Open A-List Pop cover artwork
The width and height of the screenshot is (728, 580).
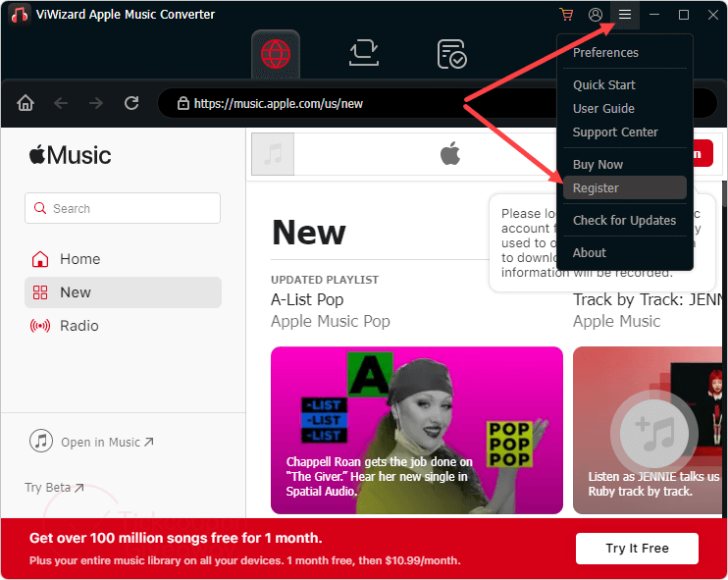[416, 430]
